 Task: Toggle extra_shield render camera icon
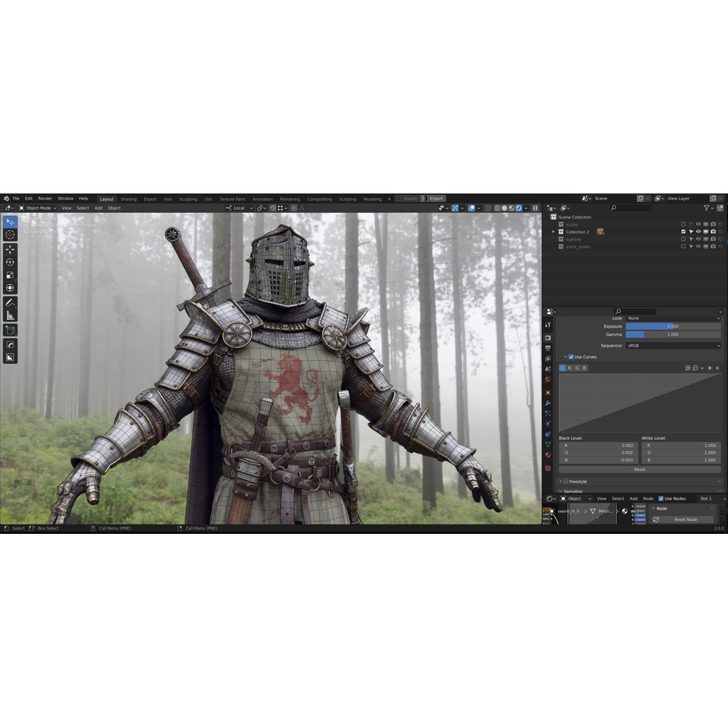click(713, 247)
